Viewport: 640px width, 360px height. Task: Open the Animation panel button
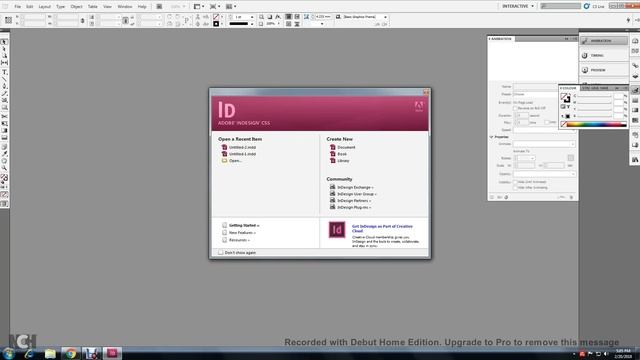pos(604,41)
